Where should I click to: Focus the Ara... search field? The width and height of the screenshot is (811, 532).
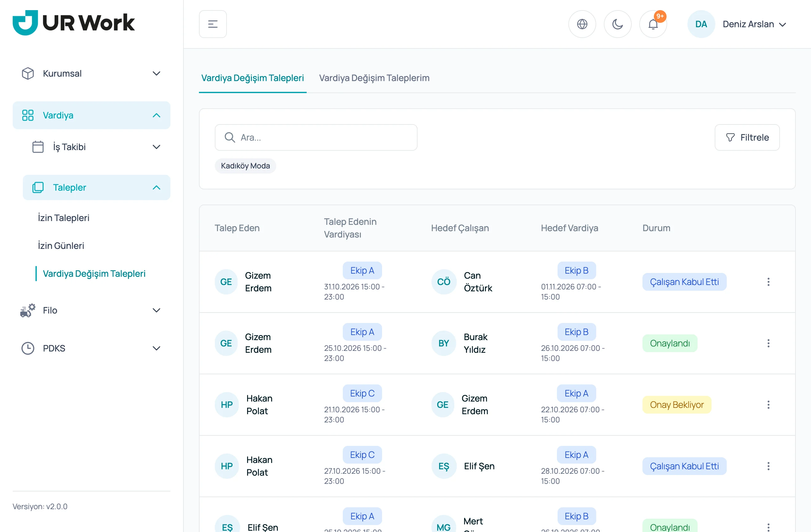pos(316,137)
